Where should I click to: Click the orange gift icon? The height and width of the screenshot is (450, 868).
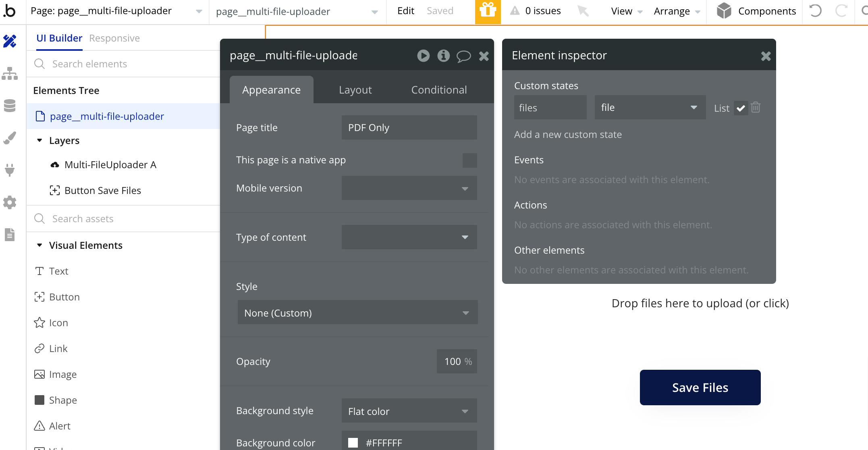(x=488, y=12)
